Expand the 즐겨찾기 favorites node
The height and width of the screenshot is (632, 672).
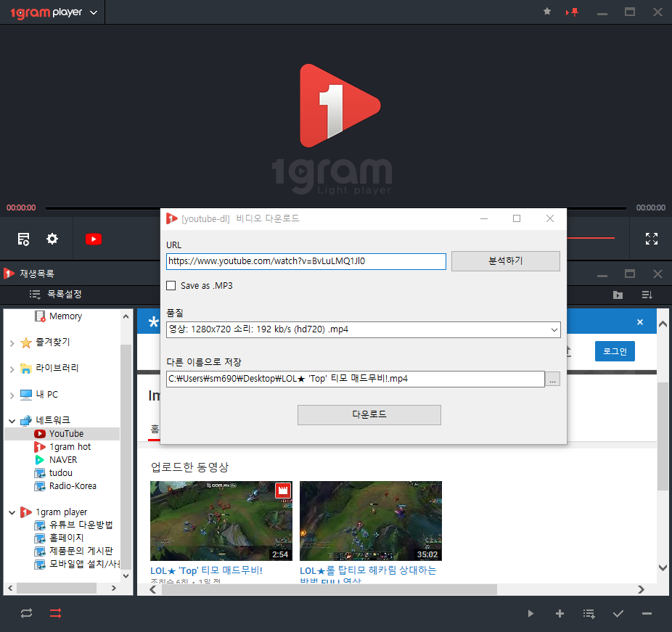(x=12, y=343)
